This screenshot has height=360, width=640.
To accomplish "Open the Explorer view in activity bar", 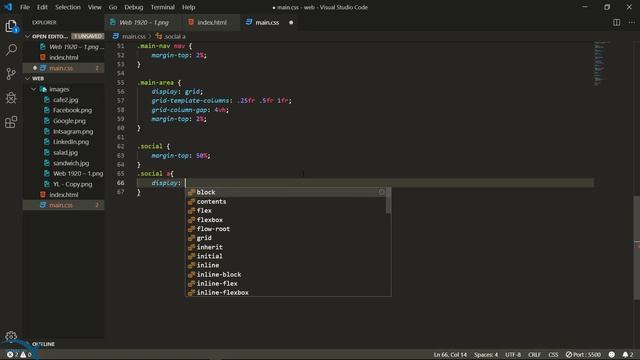I will pyautogui.click(x=11, y=26).
